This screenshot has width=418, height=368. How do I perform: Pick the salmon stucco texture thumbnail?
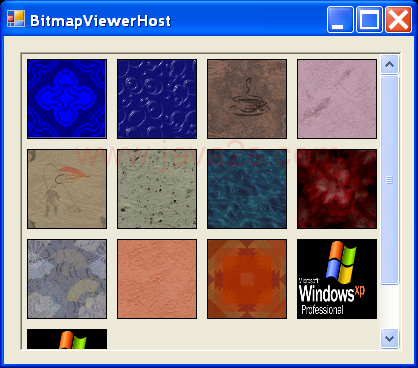[157, 279]
